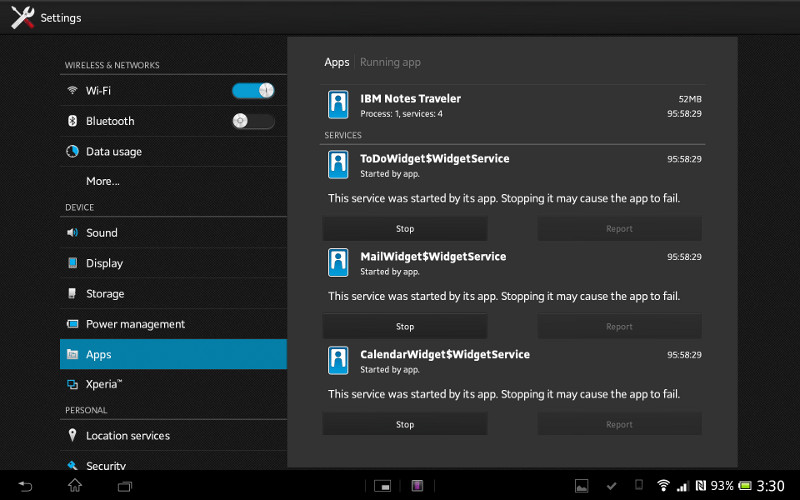Click the device notification icon in status bar
Screen dimensions: 800x500
tap(638, 485)
